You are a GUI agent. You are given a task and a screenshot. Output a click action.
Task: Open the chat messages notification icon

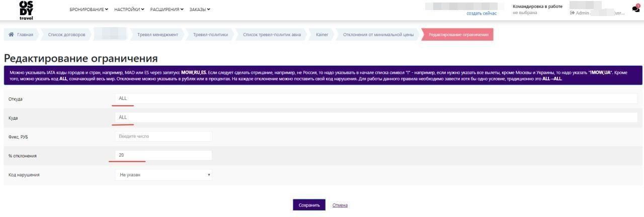tap(635, 9)
